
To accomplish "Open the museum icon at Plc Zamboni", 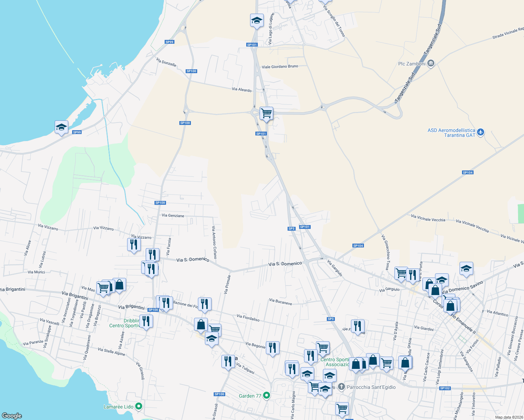I will coord(430,63).
